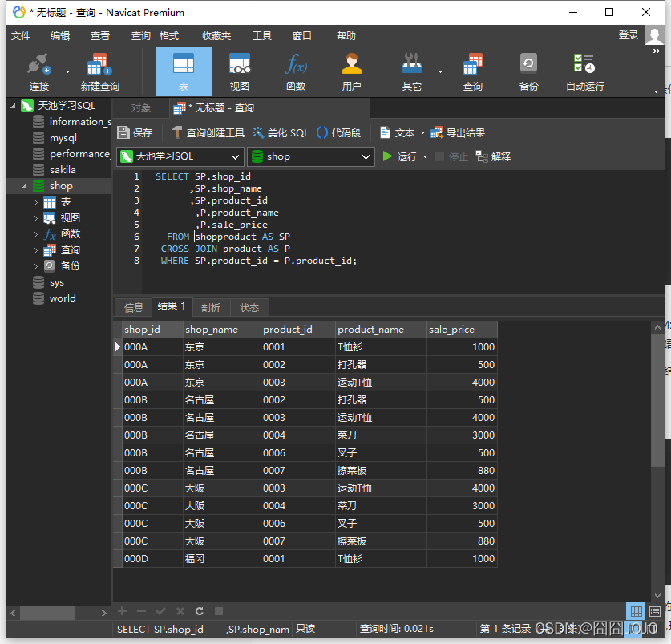Switch to the 对象 tab
The height and width of the screenshot is (644, 671).
(141, 108)
